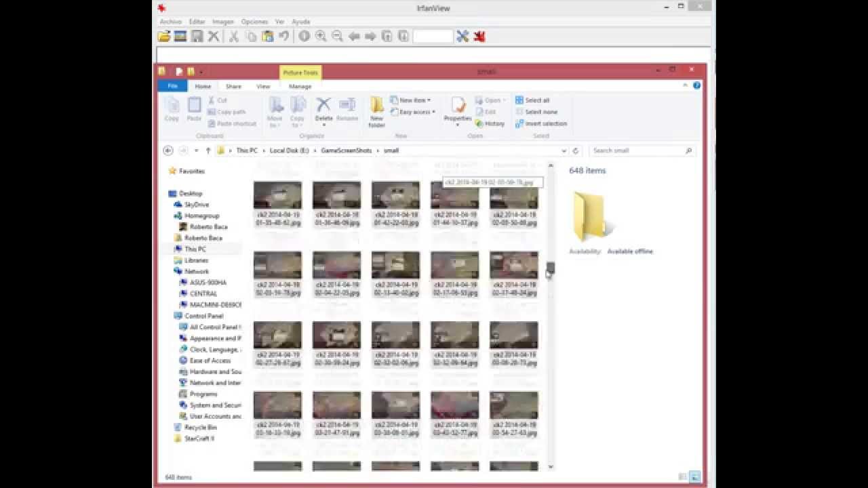Click the next page icon in IrfanView
Image resolution: width=868 pixels, height=488 pixels.
click(403, 37)
